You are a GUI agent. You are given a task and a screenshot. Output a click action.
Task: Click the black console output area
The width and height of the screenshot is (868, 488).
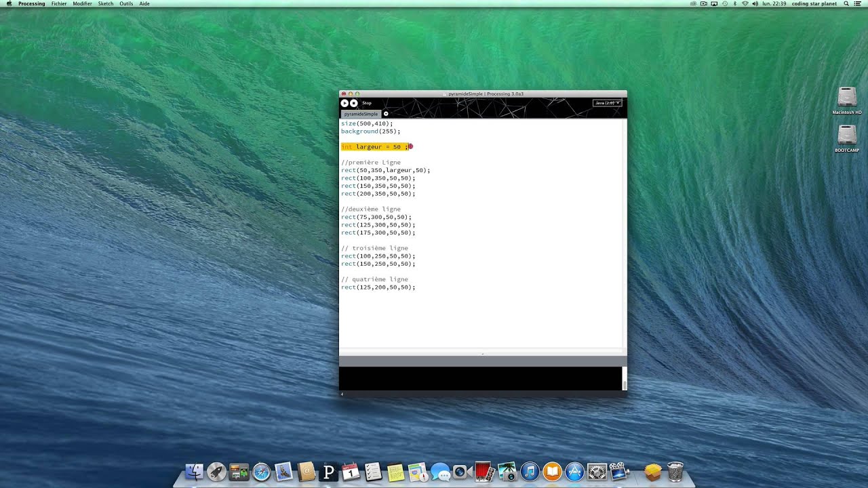481,378
